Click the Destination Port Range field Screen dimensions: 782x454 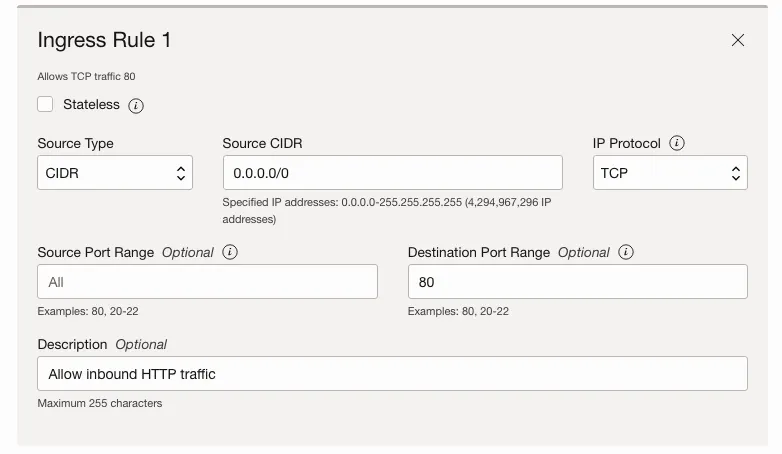point(577,282)
